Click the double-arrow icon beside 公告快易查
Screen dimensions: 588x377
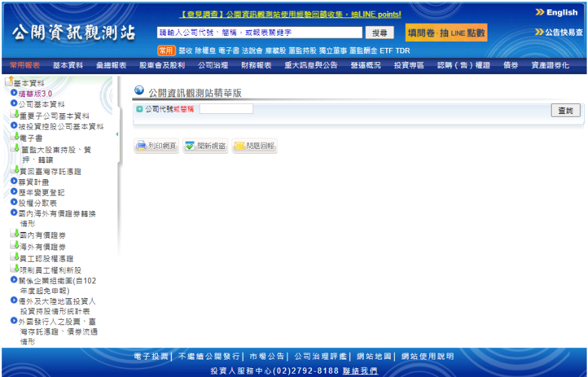[539, 32]
